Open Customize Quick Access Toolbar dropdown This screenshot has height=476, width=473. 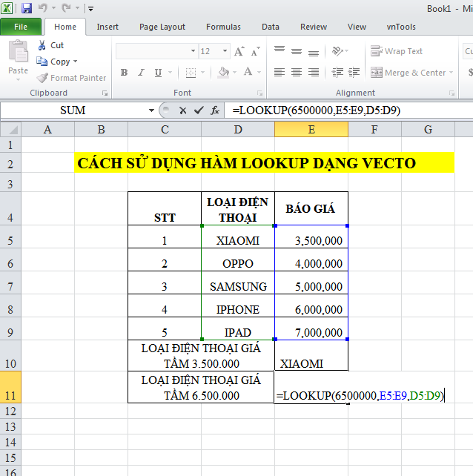[x=90, y=9]
